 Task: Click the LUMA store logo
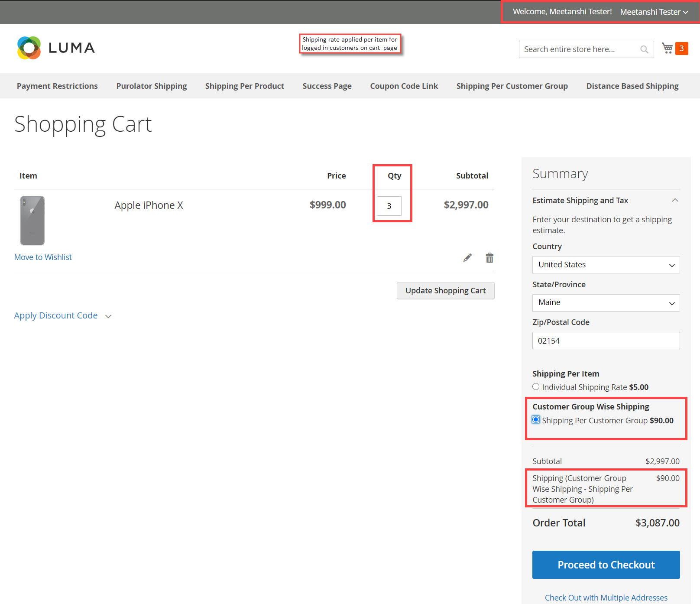click(x=56, y=48)
